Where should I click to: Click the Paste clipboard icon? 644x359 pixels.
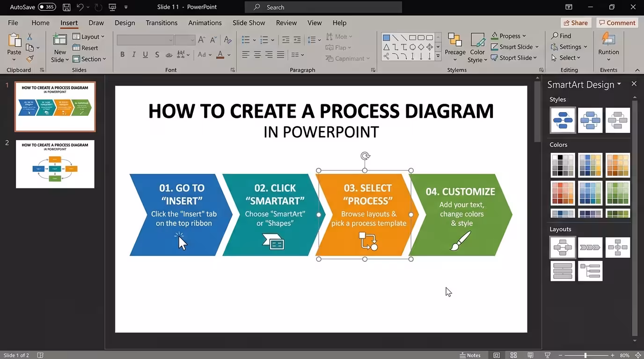14,41
